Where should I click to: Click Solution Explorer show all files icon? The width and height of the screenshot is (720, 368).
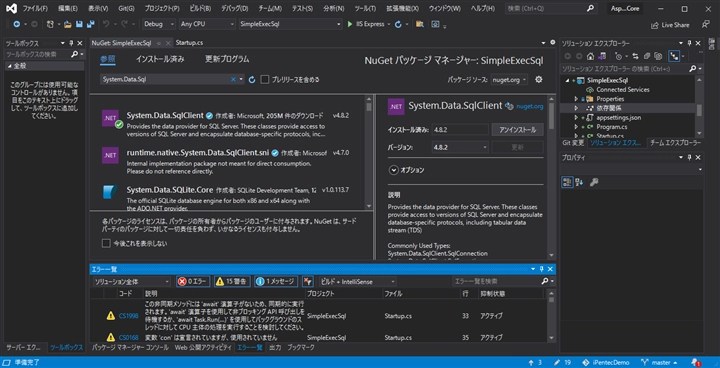(x=658, y=56)
